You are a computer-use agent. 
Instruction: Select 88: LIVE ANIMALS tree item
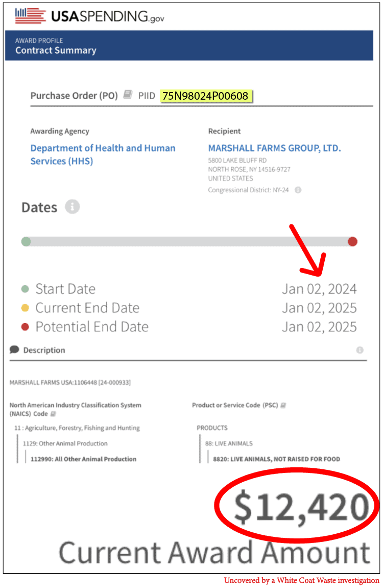coord(229,444)
